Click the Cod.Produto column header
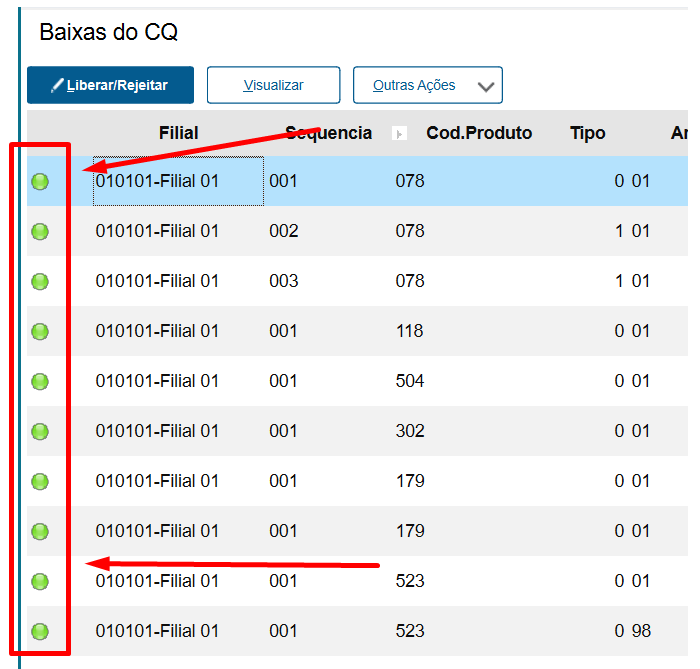Viewport: 700px width, 669px height. (x=479, y=133)
